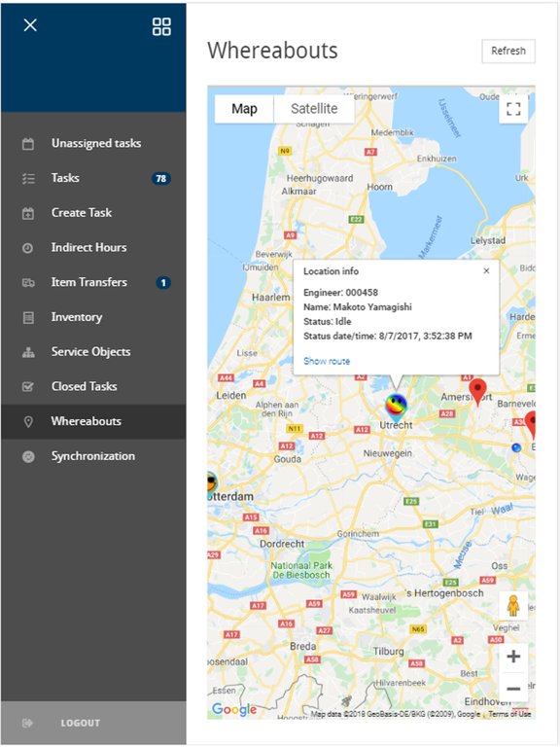Open Closed Tasks page

coord(93,387)
